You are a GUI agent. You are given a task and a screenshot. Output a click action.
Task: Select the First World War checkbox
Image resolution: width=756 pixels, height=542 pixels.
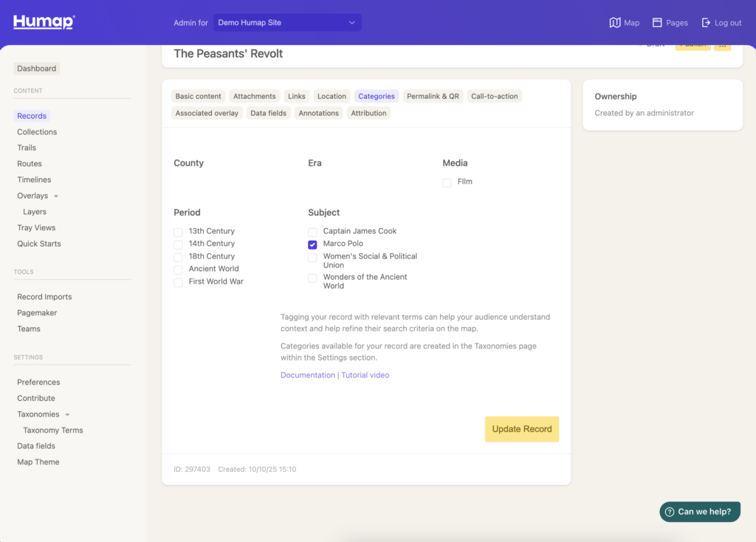[178, 283]
